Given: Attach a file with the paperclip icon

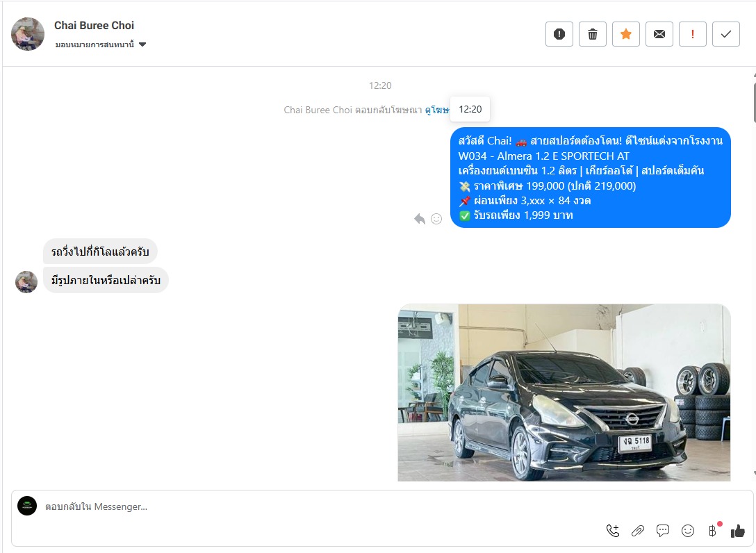Looking at the screenshot, I should [x=638, y=531].
